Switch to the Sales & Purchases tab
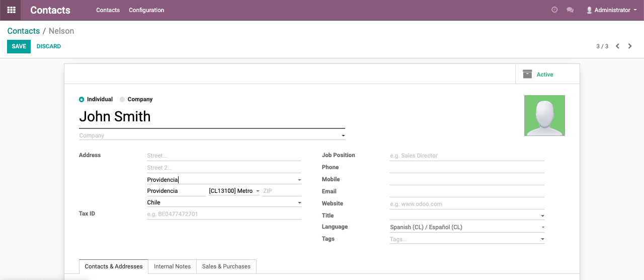 click(x=226, y=266)
